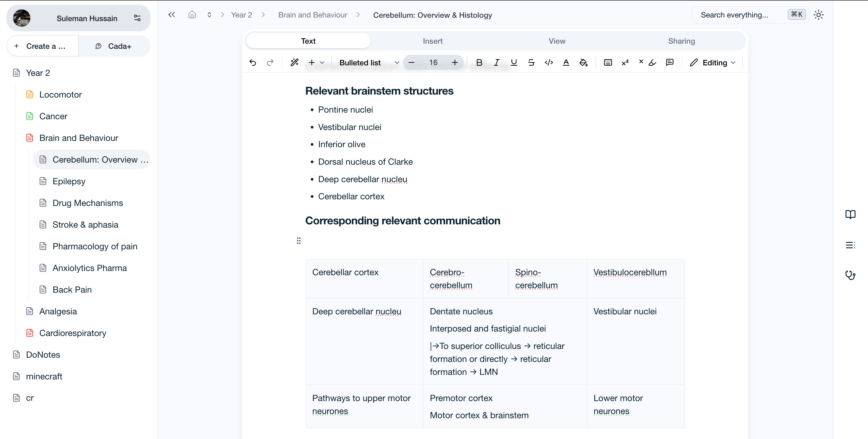Open the stethoscope panel on right edge
Viewport: 868px width, 439px height.
[x=850, y=275]
